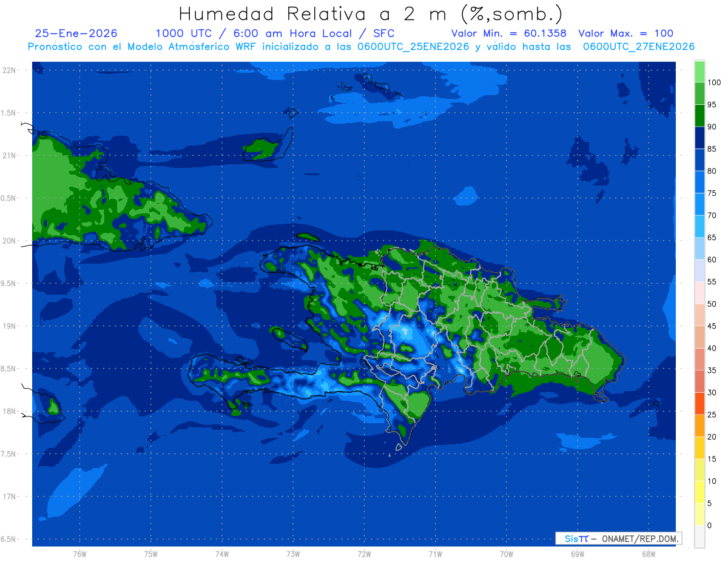Click the longitude label "75W"
Image resolution: width=728 pixels, height=562 pixels.
[151, 554]
